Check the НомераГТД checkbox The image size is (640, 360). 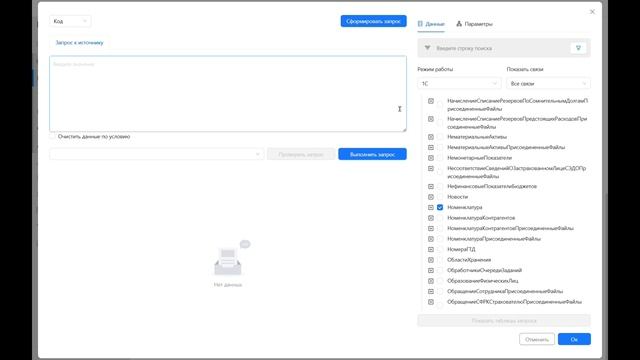[440, 249]
